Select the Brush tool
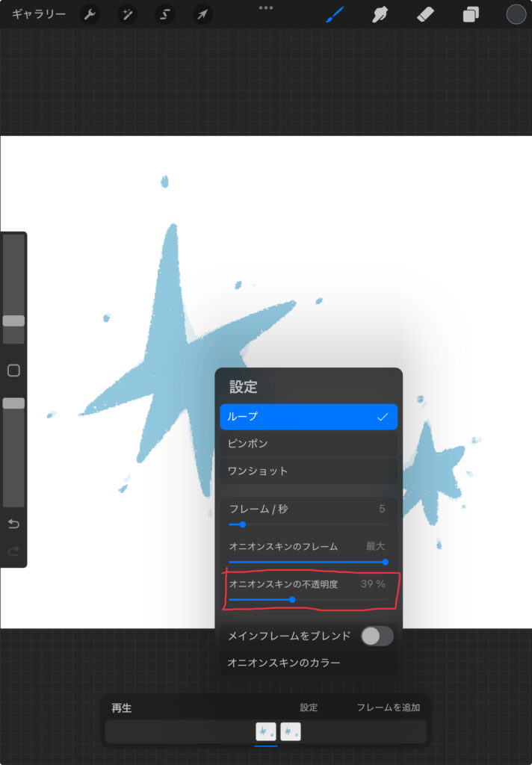 (334, 14)
